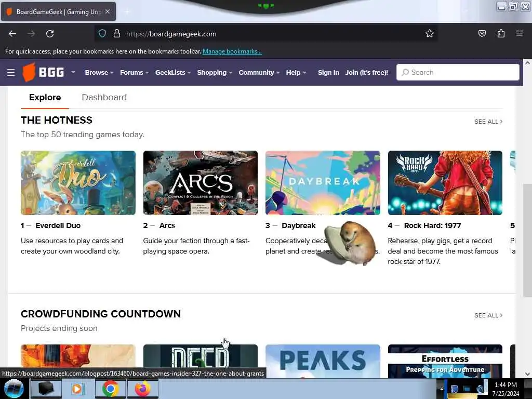This screenshot has width=532, height=399.
Task: Click the browser back arrow
Action: [12, 34]
